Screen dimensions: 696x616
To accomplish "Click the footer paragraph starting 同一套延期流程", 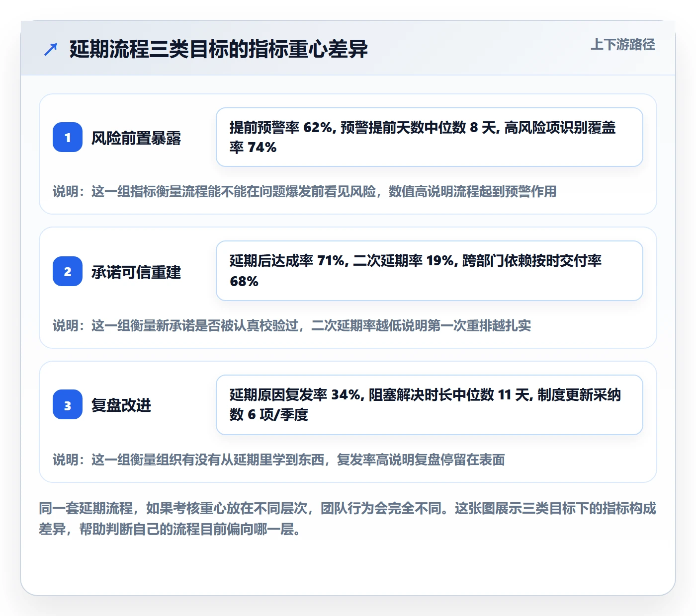I will pyautogui.click(x=348, y=519).
